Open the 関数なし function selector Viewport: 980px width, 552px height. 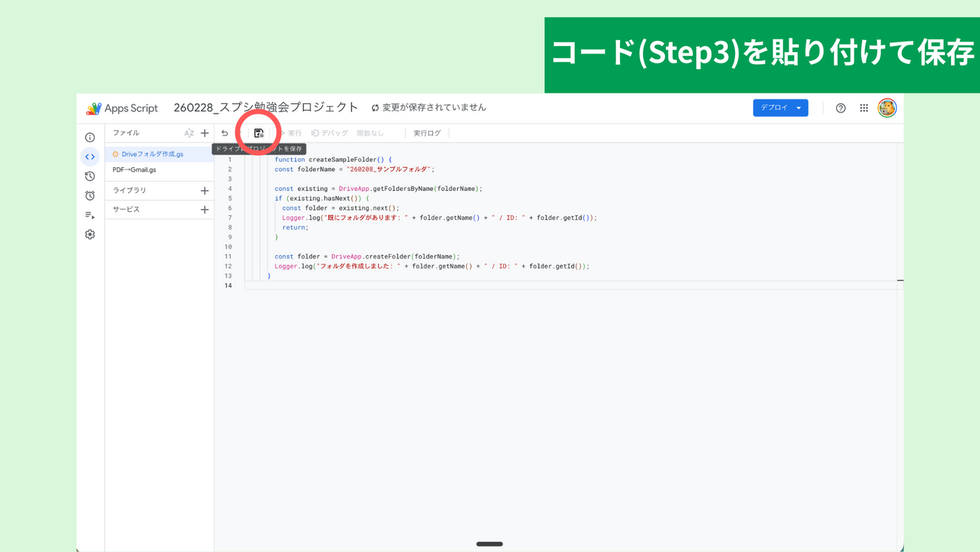click(x=370, y=133)
